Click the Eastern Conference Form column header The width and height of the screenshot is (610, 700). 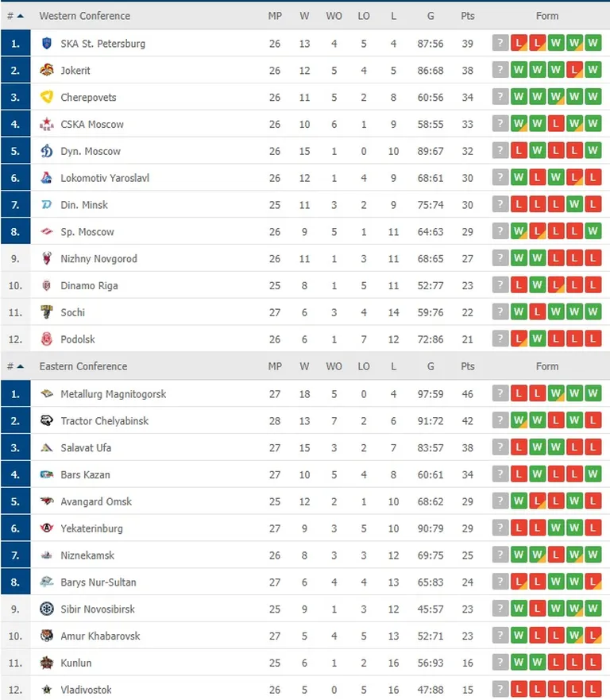547,366
